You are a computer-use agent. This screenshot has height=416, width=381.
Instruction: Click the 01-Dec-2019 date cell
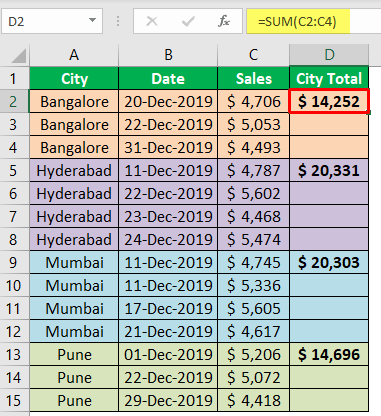coord(168,355)
